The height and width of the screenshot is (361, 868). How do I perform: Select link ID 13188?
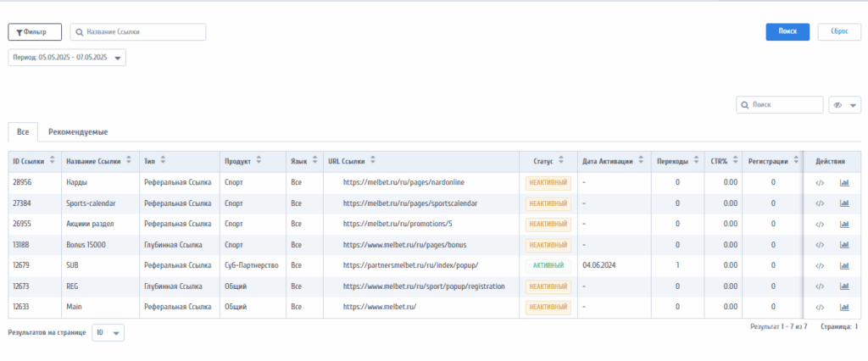click(21, 245)
